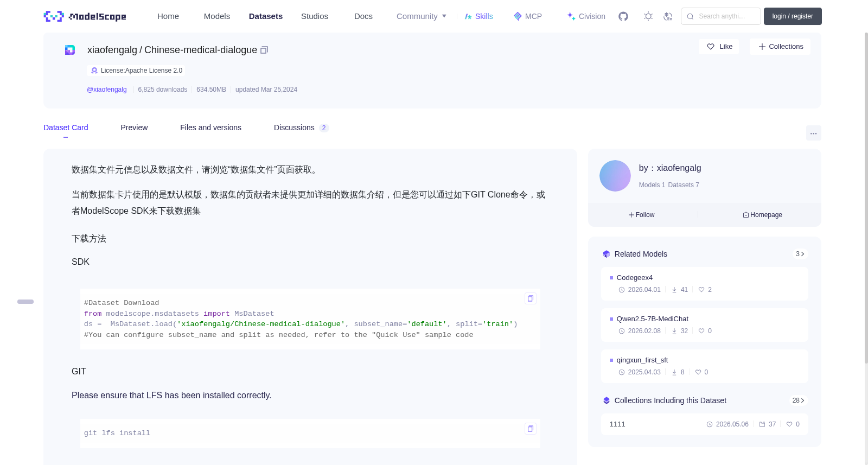The height and width of the screenshot is (465, 868).
Task: Open Models navigation item
Action: [x=217, y=16]
